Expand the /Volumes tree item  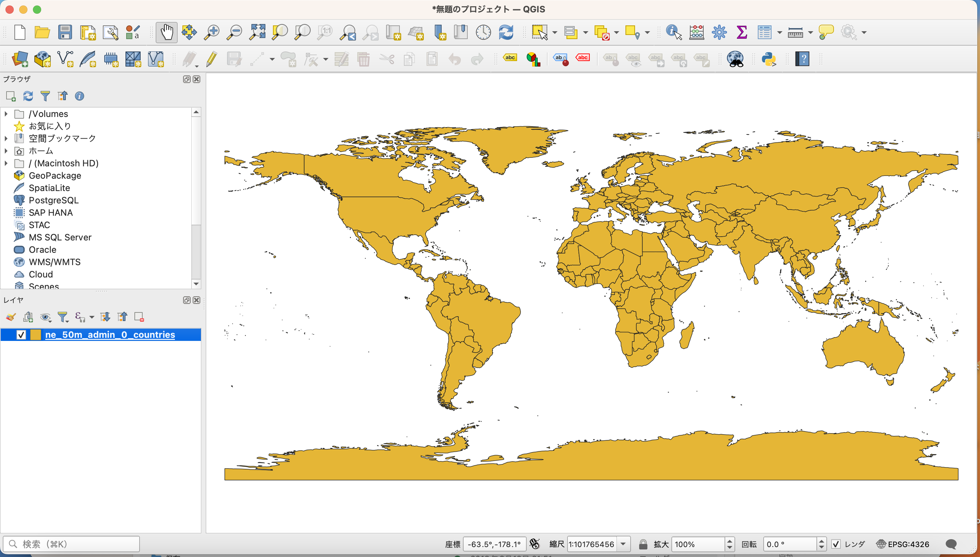(6, 114)
